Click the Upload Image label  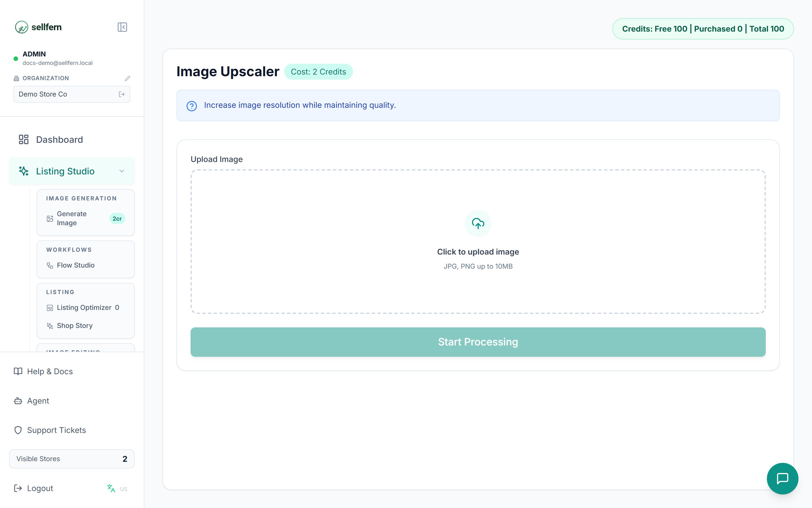217,159
